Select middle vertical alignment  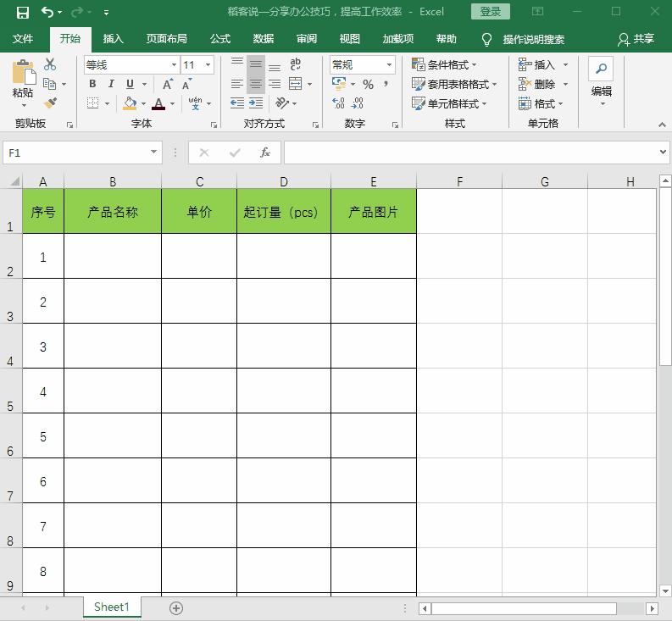pyautogui.click(x=256, y=64)
